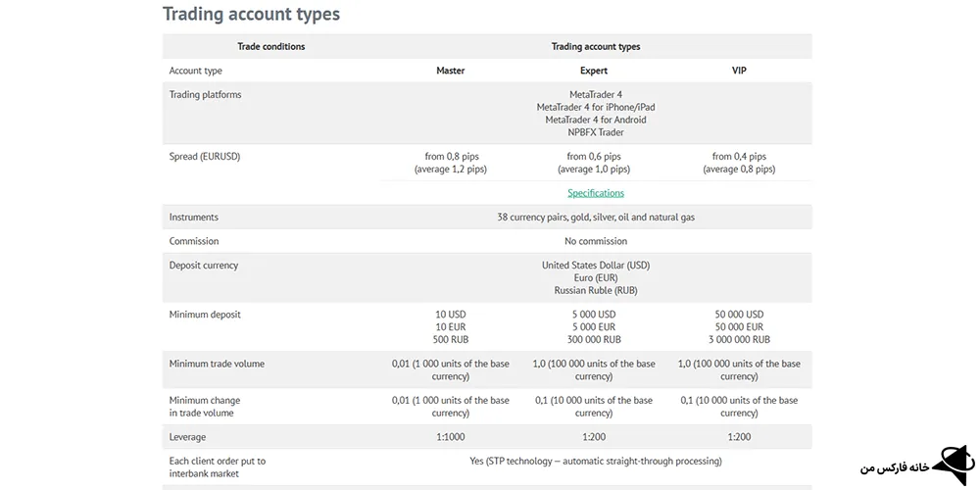Click the Persian watermark text beside logo

tap(893, 469)
